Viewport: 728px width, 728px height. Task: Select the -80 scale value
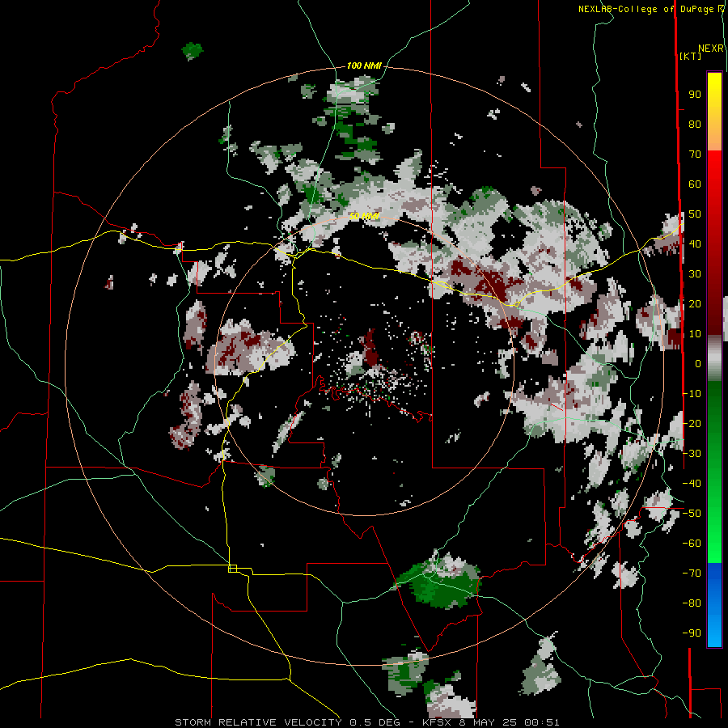[692, 603]
